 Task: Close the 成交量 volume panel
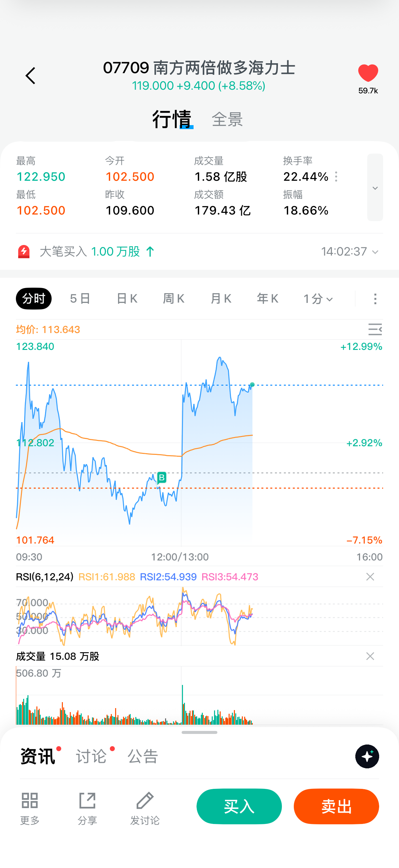point(370,656)
